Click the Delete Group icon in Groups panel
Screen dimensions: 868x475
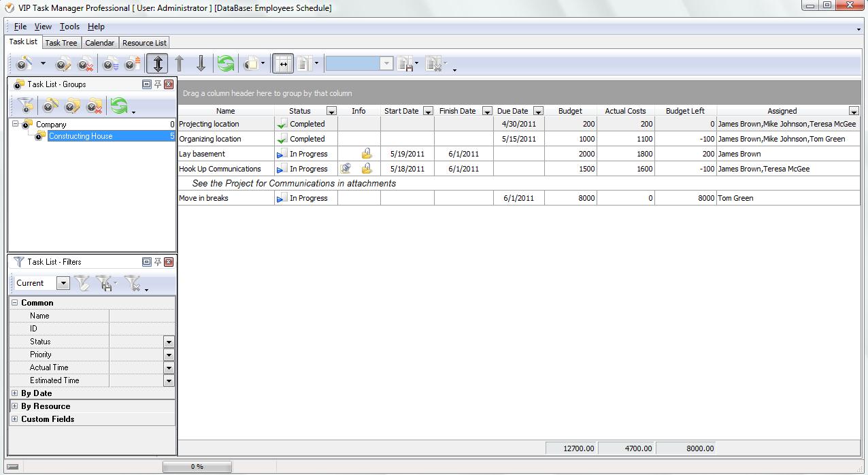pyautogui.click(x=95, y=106)
